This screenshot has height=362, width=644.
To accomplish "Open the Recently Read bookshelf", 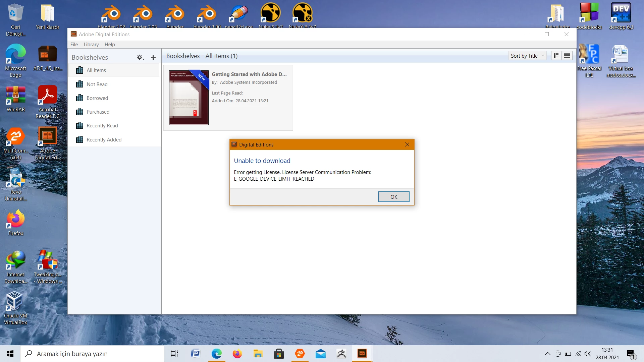I will [x=102, y=126].
